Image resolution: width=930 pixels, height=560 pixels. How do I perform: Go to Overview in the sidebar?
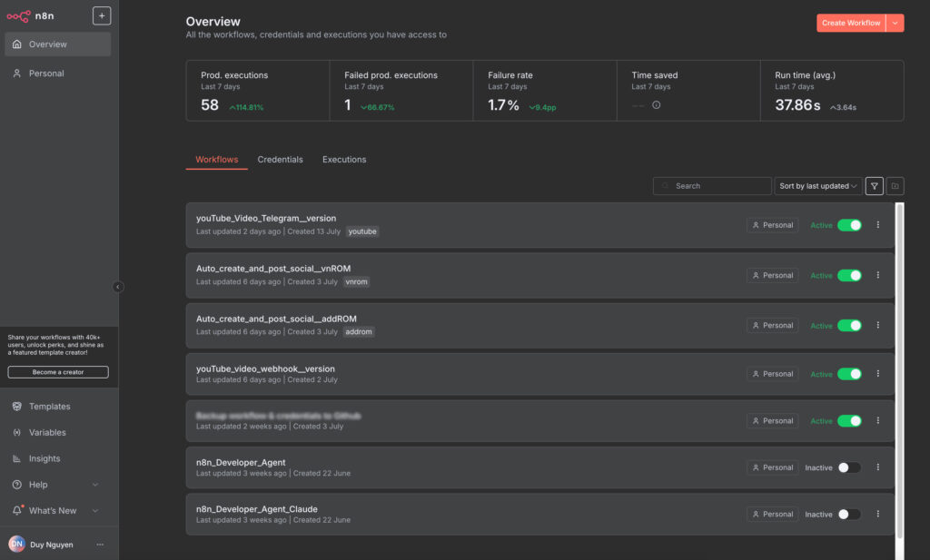pos(57,44)
